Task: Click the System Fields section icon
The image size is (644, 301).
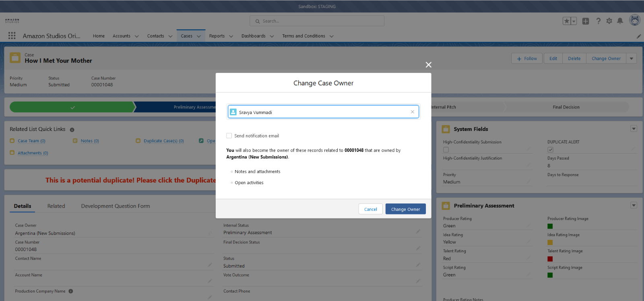Action: [446, 129]
